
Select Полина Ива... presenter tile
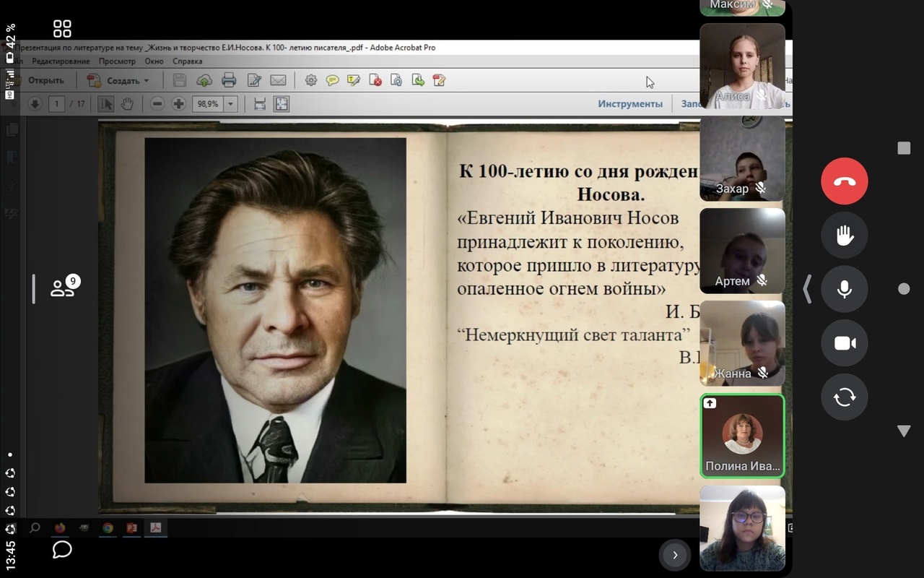click(742, 436)
